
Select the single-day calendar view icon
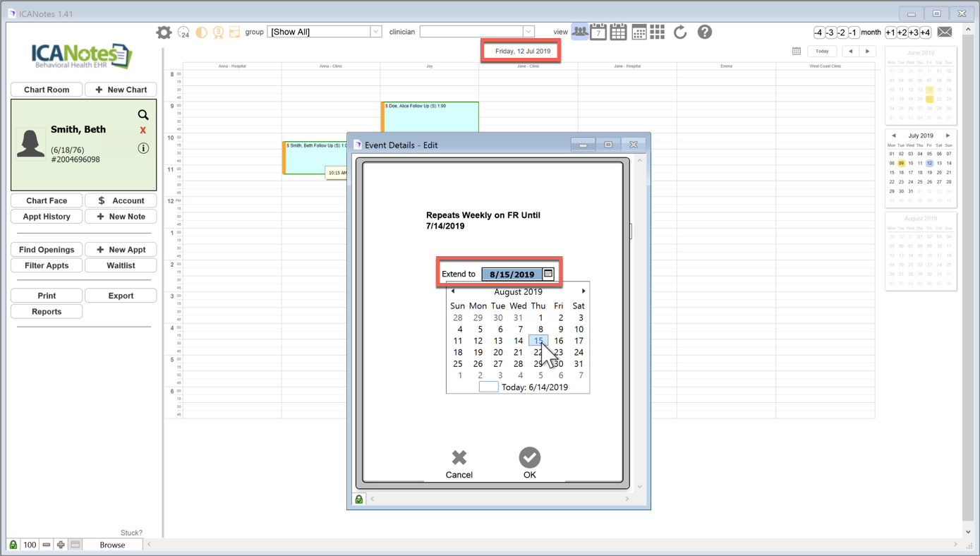point(598,32)
